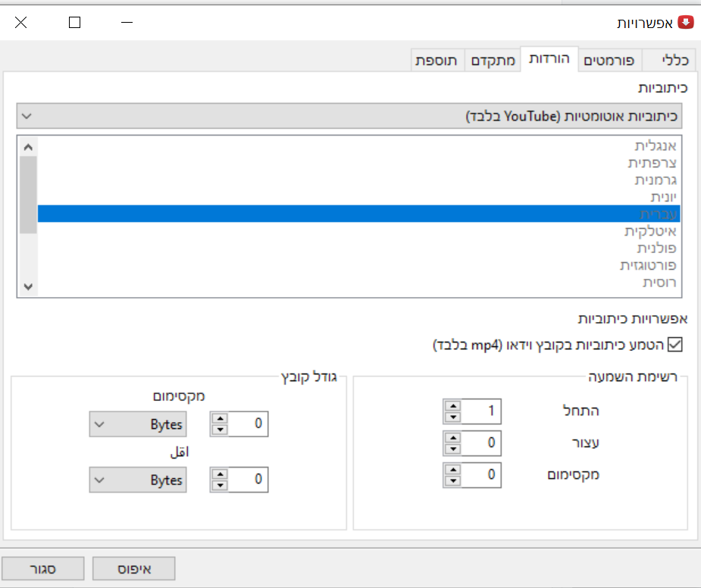The image size is (701, 588).
Task: Decrease the file size אקל value
Action: (219, 485)
